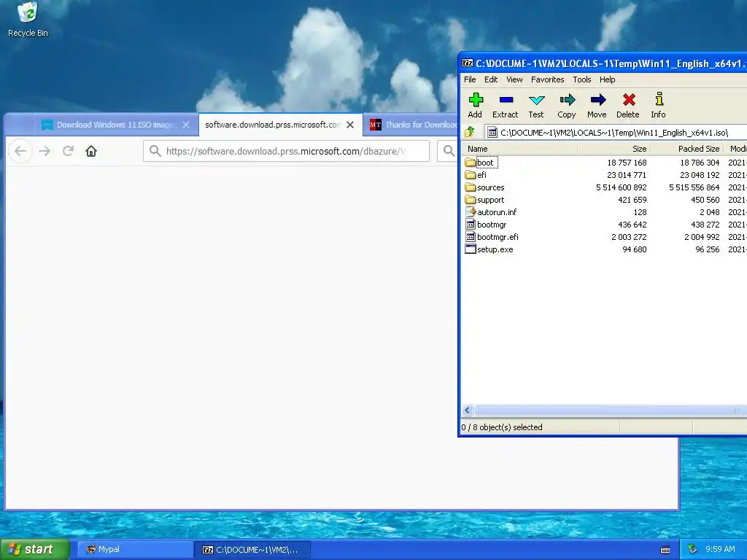Select the autorun.inf file icon
Image resolution: width=747 pixels, height=560 pixels.
471,212
